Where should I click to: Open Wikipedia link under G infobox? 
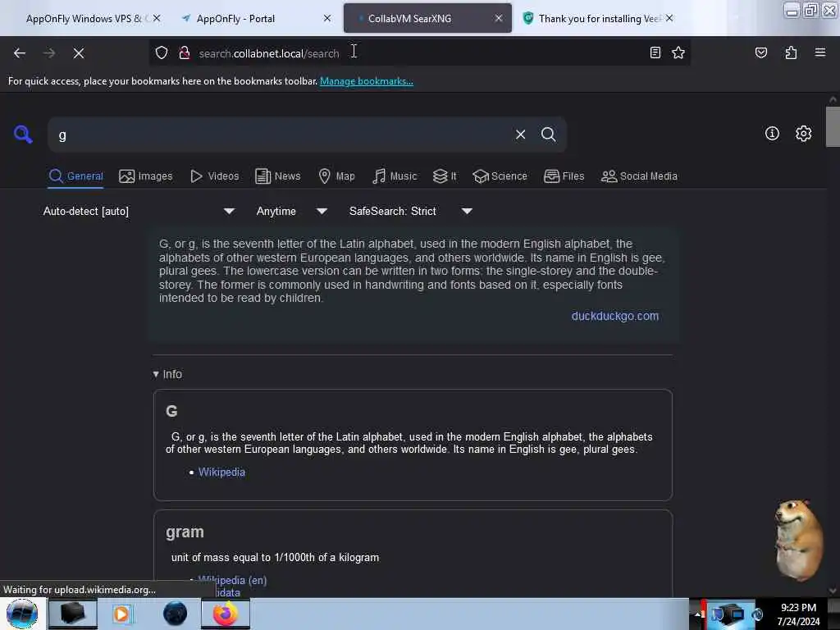click(221, 472)
